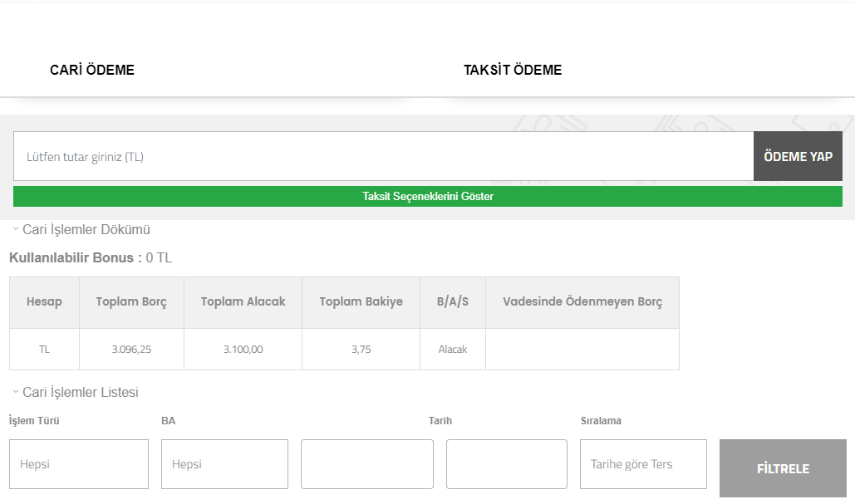Open the İşlem Türü dropdown
This screenshot has height=504, width=855.
tap(79, 464)
